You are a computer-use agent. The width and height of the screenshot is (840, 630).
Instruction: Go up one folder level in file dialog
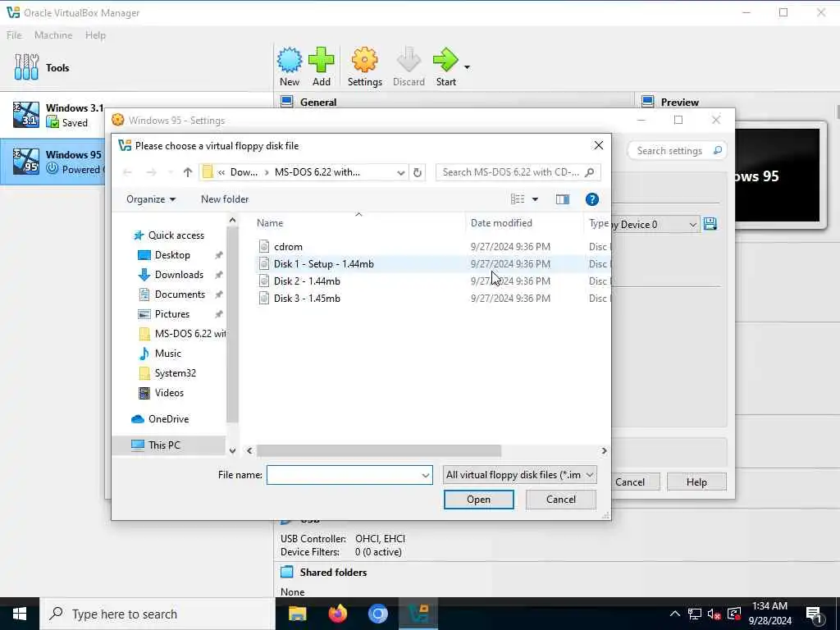click(x=188, y=172)
